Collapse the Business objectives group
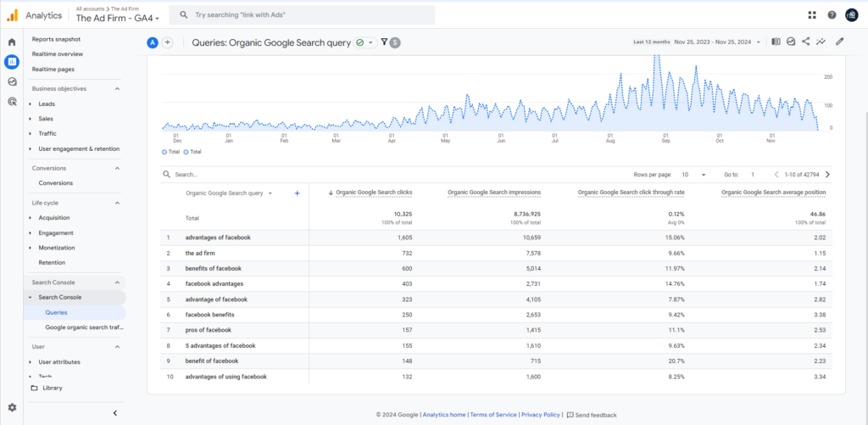This screenshot has height=425, width=868. (x=117, y=88)
